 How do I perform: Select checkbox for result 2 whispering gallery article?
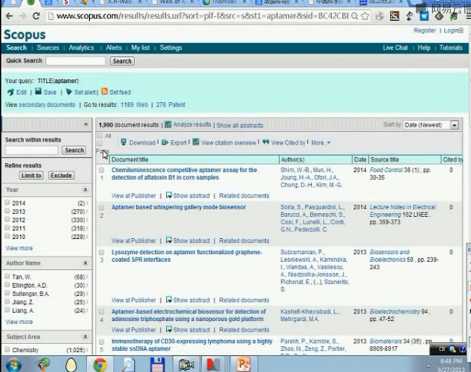tap(101, 208)
